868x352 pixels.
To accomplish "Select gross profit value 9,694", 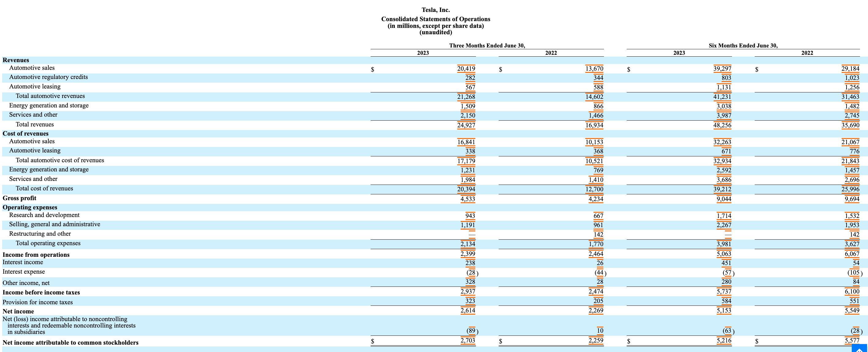I will (x=852, y=199).
